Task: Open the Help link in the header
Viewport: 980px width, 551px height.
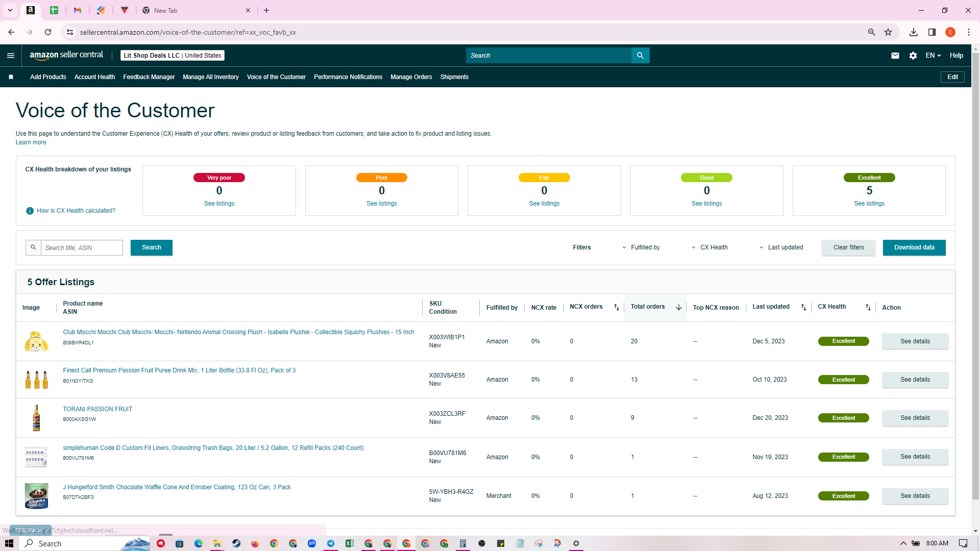Action: (x=957, y=56)
